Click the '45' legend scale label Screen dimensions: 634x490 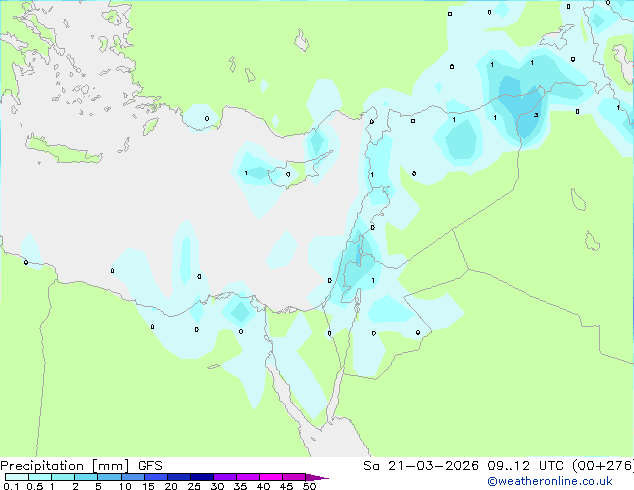click(287, 486)
